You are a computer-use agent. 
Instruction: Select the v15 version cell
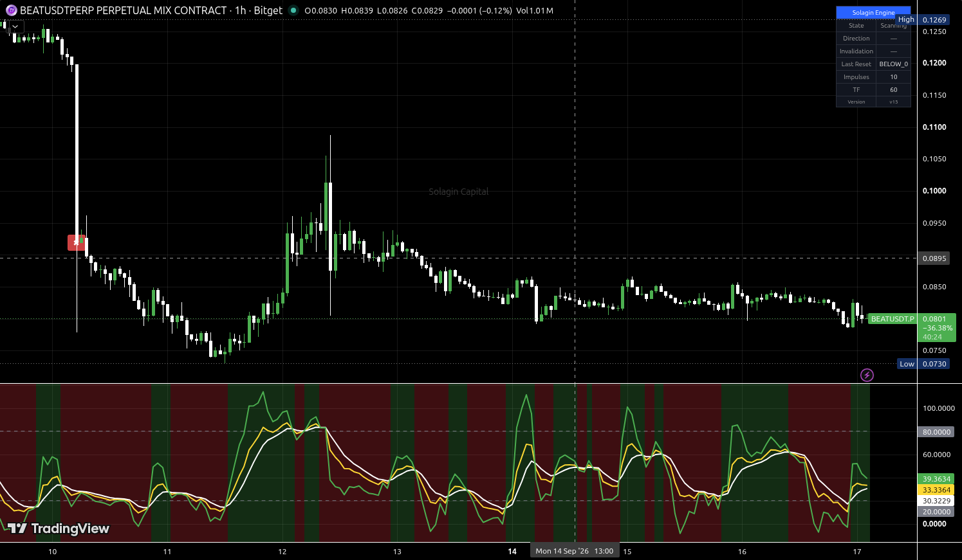(893, 102)
